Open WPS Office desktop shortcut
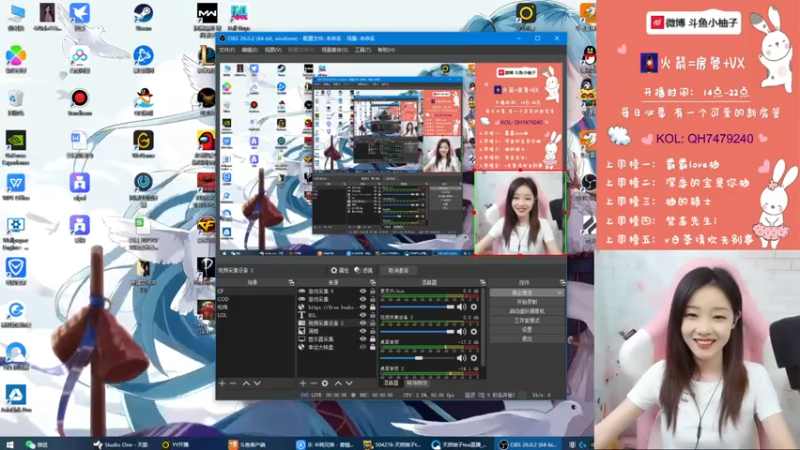This screenshot has height=450, width=800. pyautogui.click(x=16, y=187)
